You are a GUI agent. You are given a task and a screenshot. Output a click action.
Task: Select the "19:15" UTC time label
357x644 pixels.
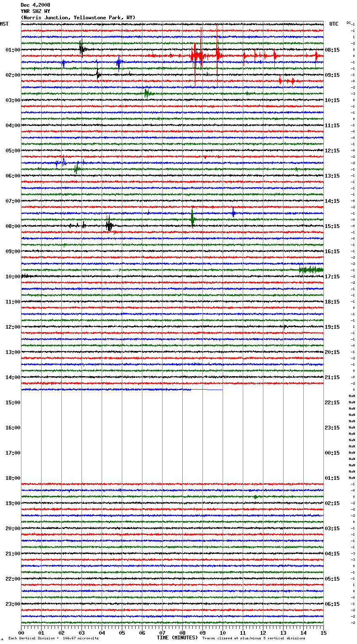coord(332,327)
